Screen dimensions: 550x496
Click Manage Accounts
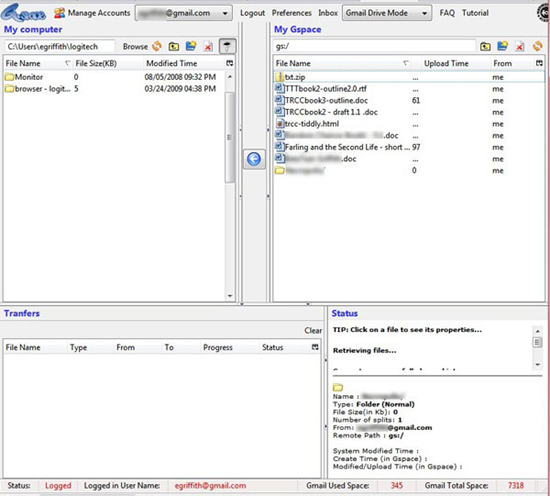[x=99, y=13]
